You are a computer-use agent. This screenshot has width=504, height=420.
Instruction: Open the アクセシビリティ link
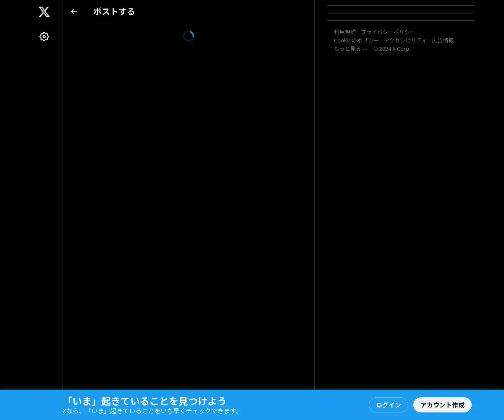(405, 40)
